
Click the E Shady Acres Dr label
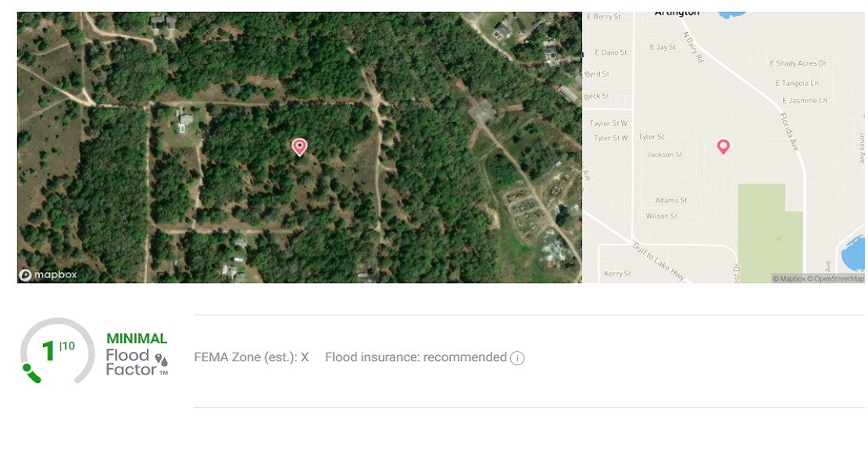coord(798,63)
